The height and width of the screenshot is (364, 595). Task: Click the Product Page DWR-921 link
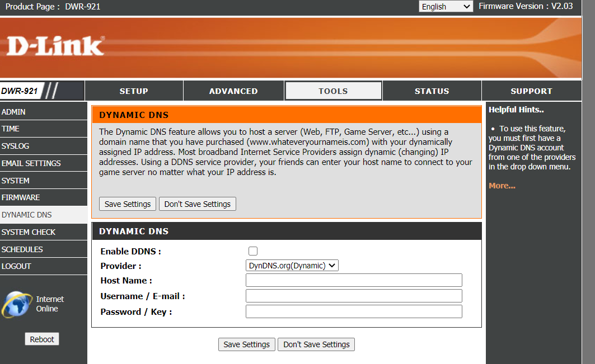click(53, 7)
